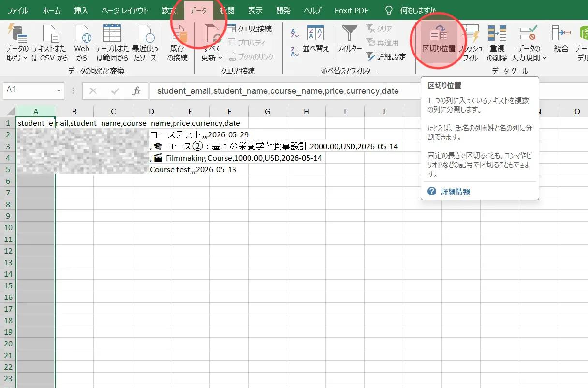The image size is (588, 388).
Task: Select column H header
Action: coord(307,111)
